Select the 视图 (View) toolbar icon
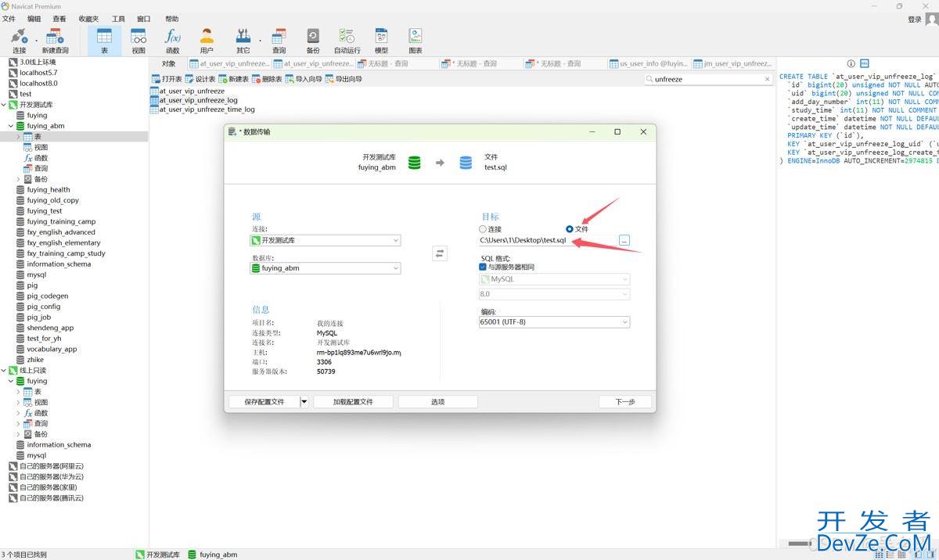Image resolution: width=939 pixels, height=560 pixels. click(x=139, y=40)
